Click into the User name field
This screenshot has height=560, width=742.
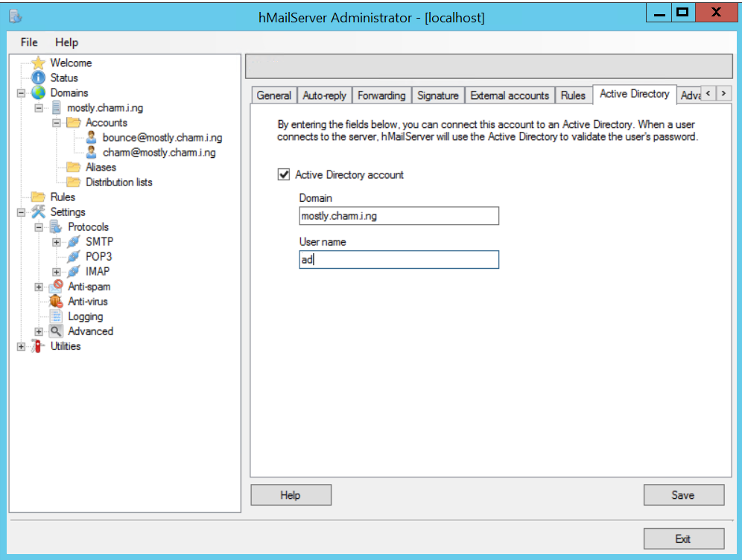(399, 260)
